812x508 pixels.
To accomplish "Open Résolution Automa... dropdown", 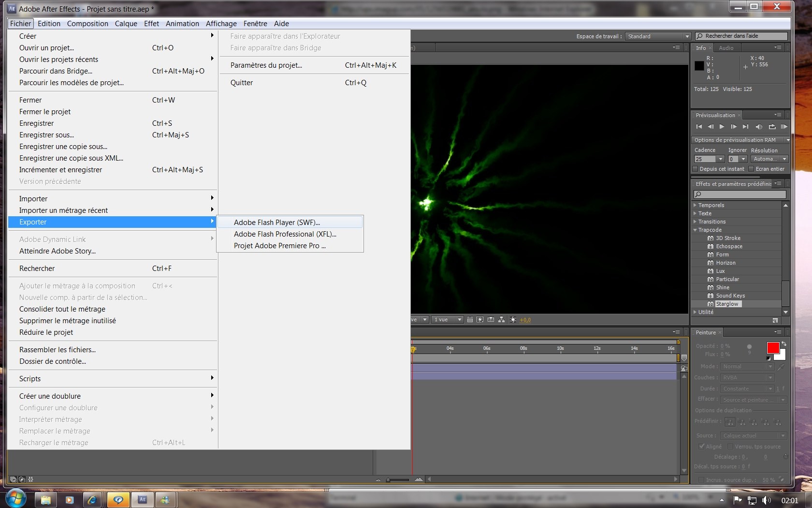I will 770,159.
